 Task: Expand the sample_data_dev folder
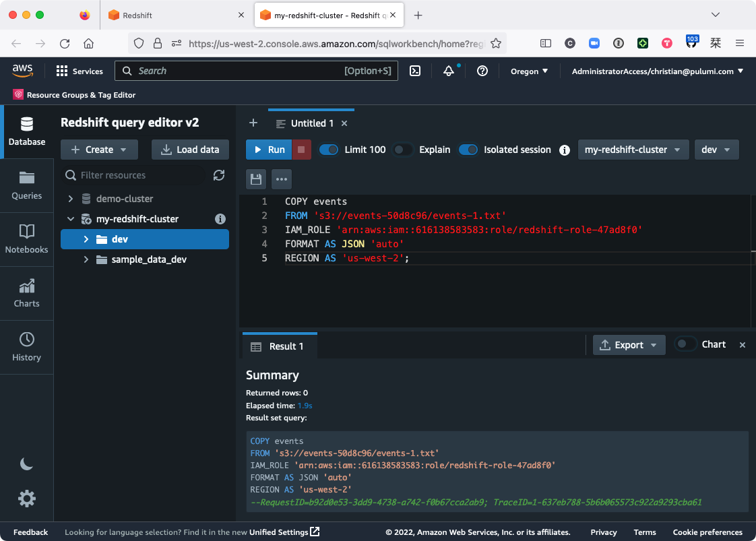pos(86,259)
